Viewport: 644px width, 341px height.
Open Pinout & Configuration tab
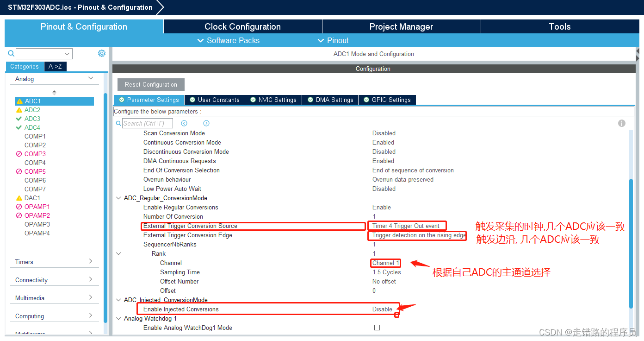click(x=84, y=26)
